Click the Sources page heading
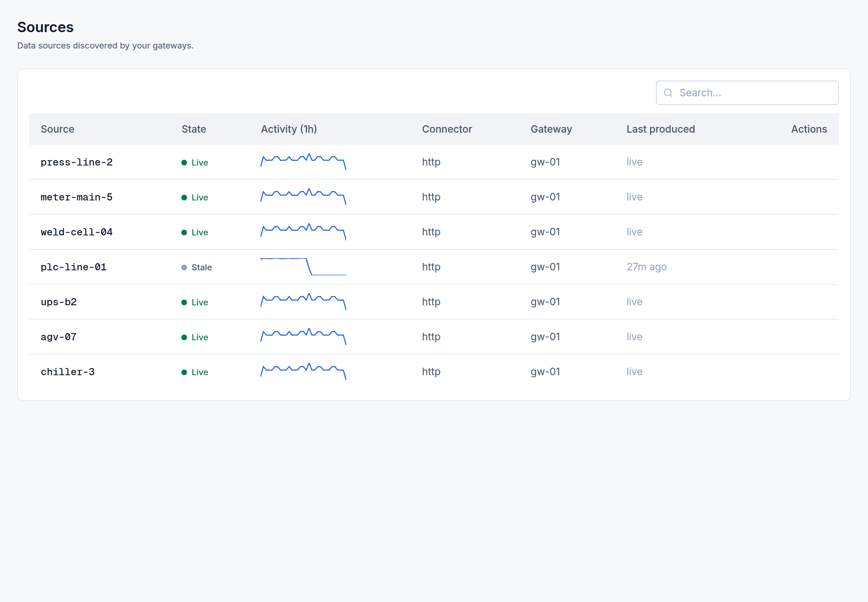Viewport: 868px width, 602px height. coord(45,27)
